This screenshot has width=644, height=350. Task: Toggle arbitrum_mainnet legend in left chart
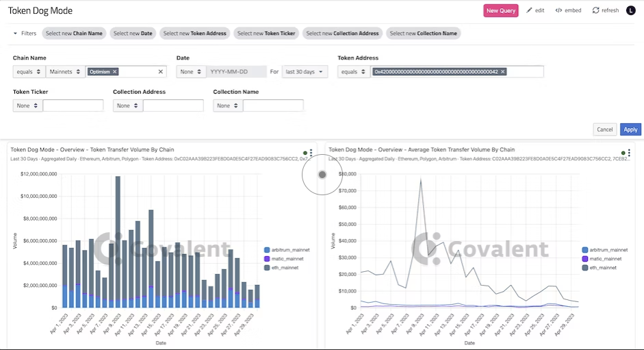287,249
